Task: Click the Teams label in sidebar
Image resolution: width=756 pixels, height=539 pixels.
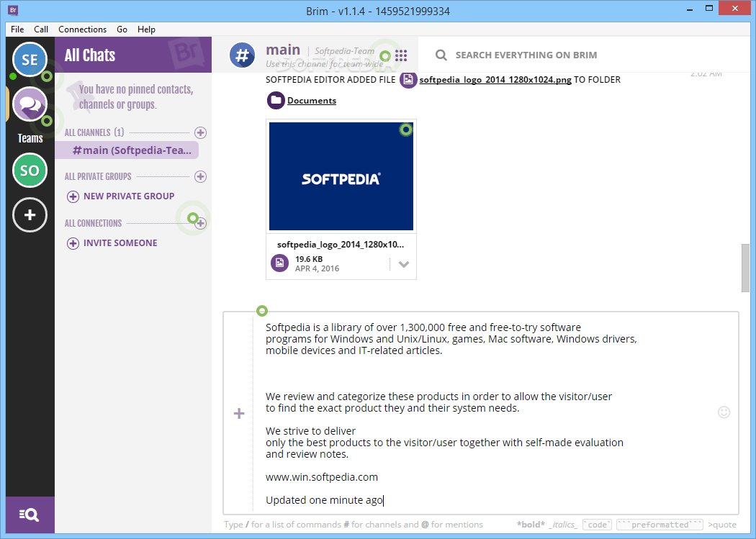Action: 30,138
